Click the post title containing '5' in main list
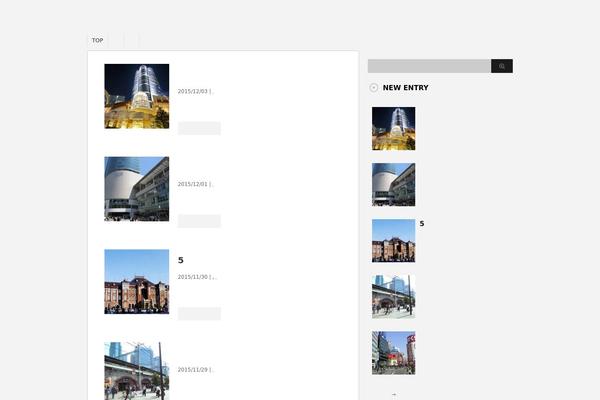Screen dimensions: 600x400 pyautogui.click(x=181, y=260)
